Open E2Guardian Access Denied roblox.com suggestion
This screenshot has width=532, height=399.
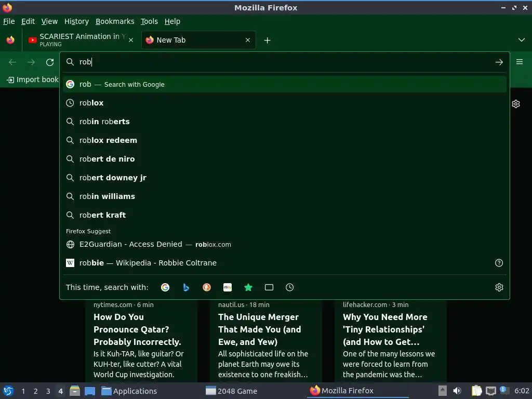tap(284, 244)
